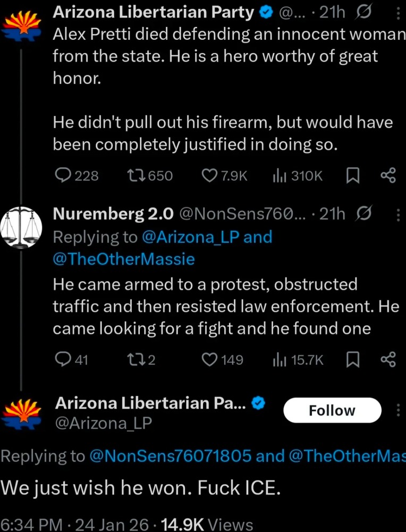Open the @Arizona_LP handle under the main tweet
The image size is (406, 532).
click(x=104, y=422)
